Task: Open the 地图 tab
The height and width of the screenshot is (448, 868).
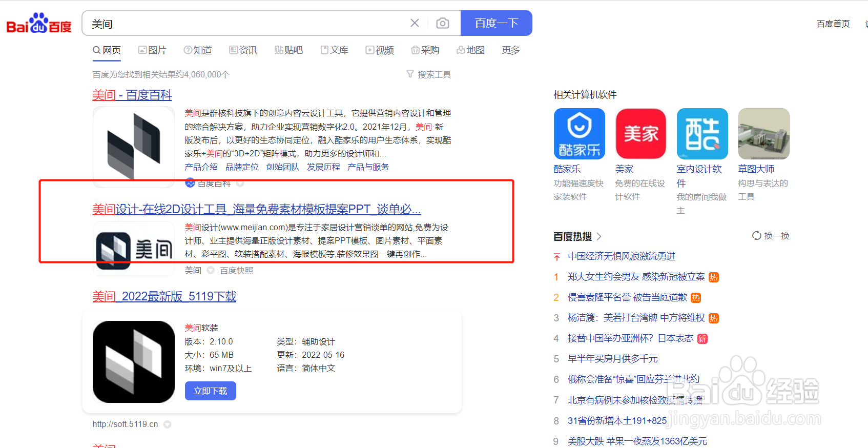Action: point(470,50)
